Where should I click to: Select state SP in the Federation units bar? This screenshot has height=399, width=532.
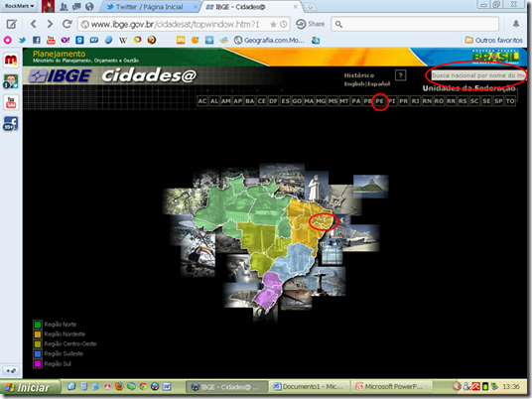point(498,101)
